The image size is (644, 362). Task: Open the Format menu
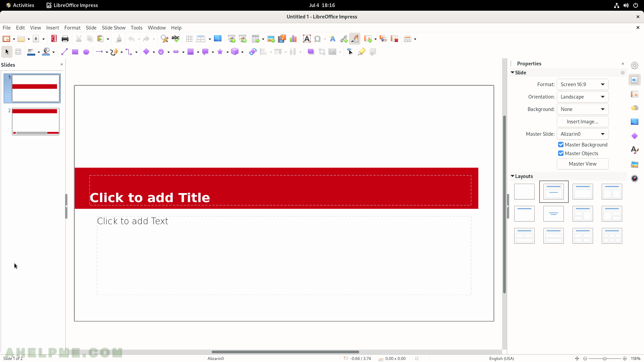click(x=72, y=28)
